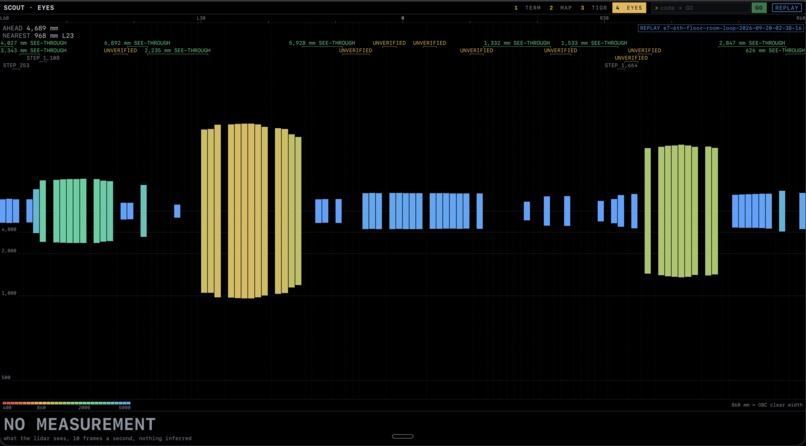This screenshot has height=446, width=806.
Task: Click the L30 angle marker on ruler
Action: pyautogui.click(x=201, y=18)
